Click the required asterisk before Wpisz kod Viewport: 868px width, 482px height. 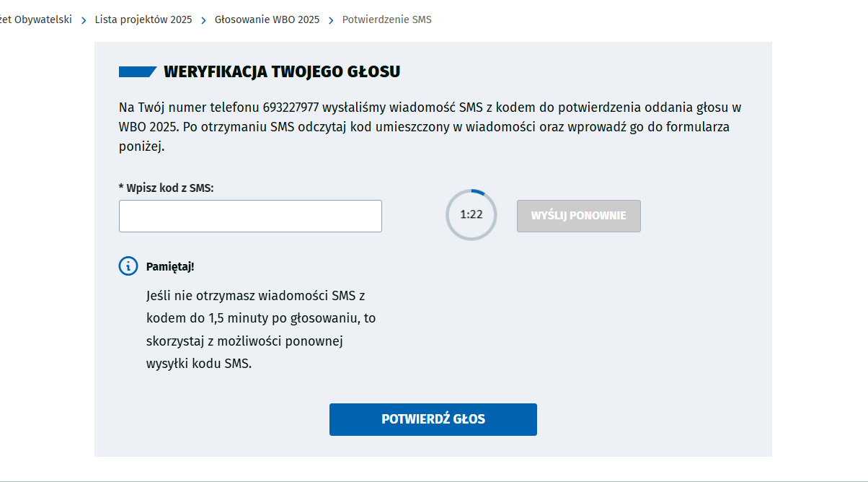coord(121,188)
